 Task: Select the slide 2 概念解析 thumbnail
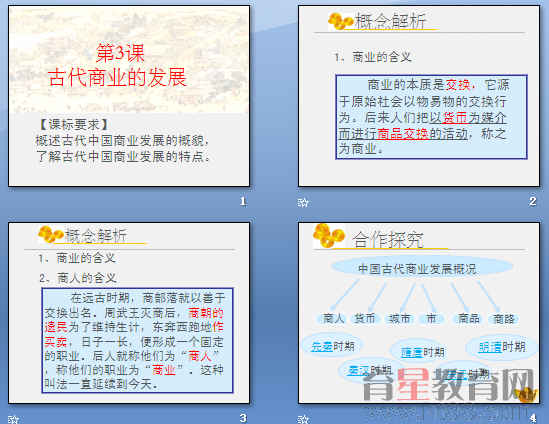coord(419,96)
